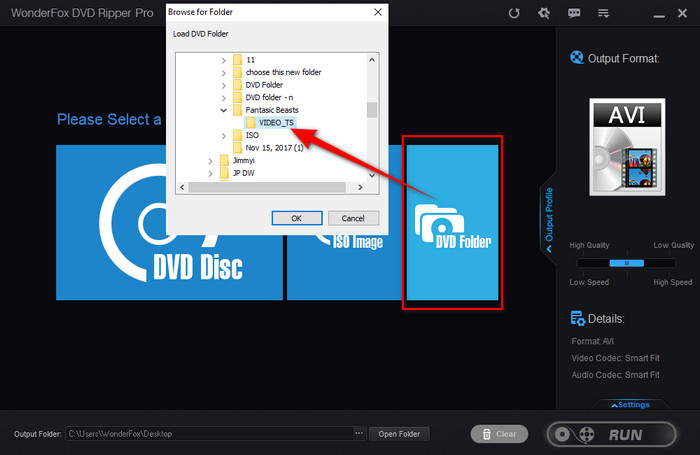Expand the folder named 11
Image resolution: width=700 pixels, height=455 pixels.
point(224,60)
